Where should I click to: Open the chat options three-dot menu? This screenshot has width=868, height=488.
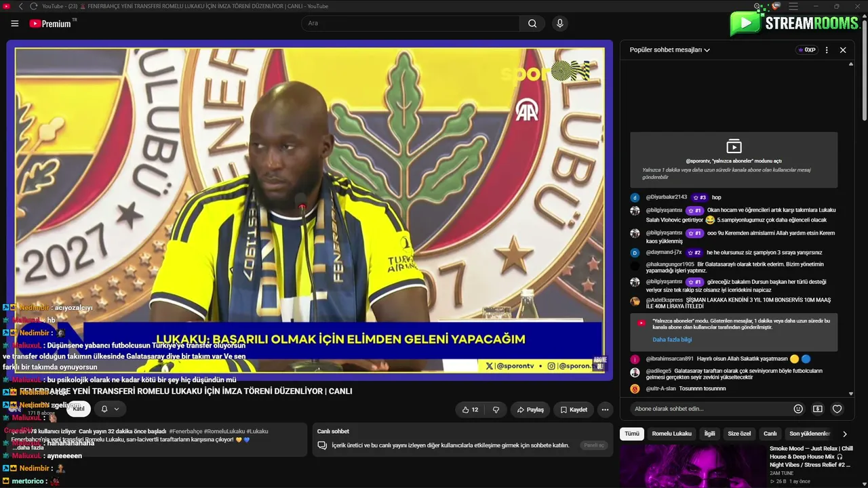(x=827, y=49)
